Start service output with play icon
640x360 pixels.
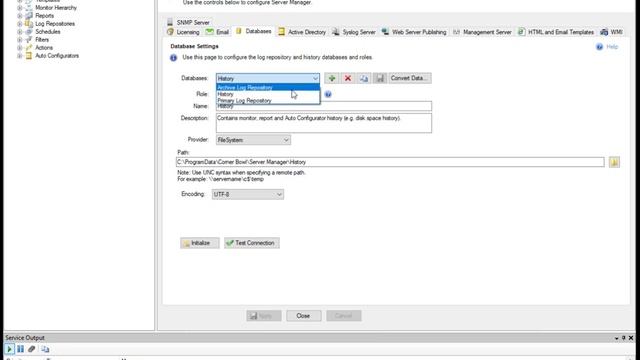click(x=9, y=349)
